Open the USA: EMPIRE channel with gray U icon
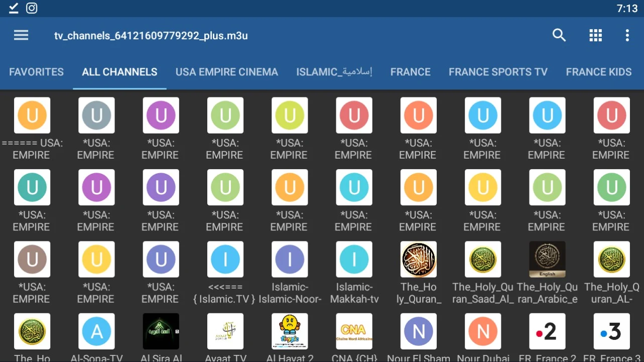Viewport: 644px width, 362px height. (96, 129)
